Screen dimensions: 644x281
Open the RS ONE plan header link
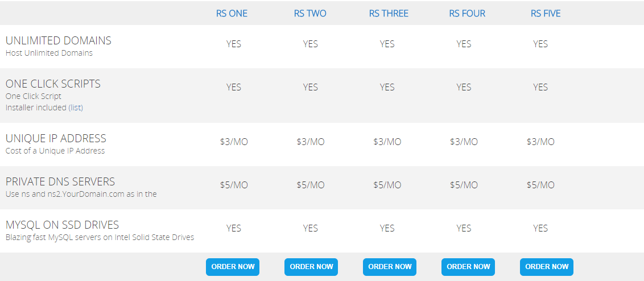pos(232,14)
